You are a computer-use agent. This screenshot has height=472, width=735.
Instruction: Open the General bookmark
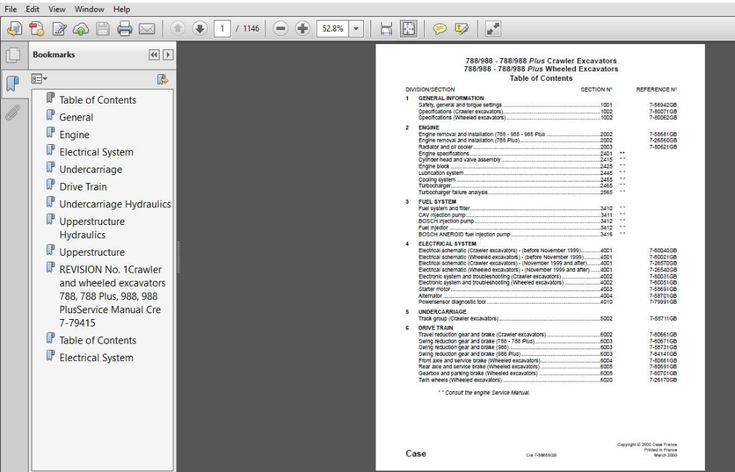coord(76,117)
